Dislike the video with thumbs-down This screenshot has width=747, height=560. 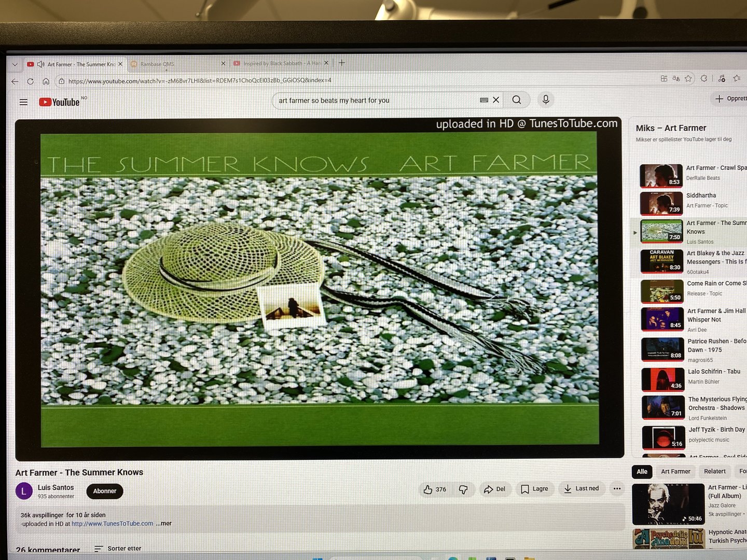(x=463, y=489)
